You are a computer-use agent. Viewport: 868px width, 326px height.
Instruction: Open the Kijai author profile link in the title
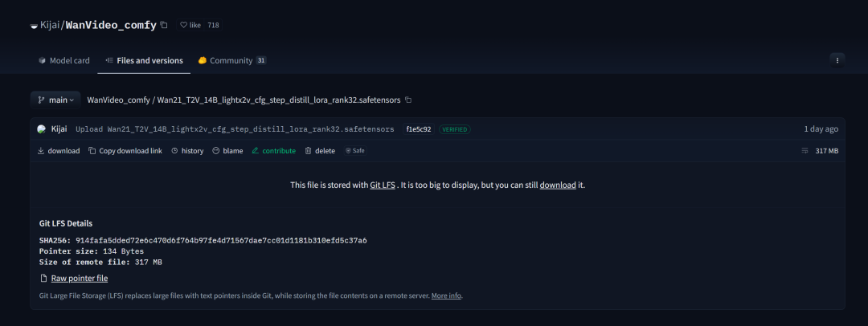point(51,26)
